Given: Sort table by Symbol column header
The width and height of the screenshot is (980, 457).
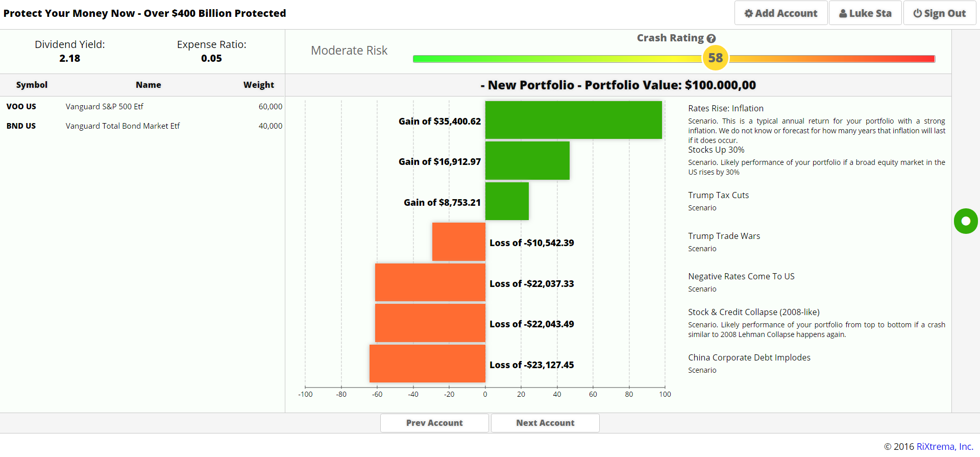Looking at the screenshot, I should [32, 85].
